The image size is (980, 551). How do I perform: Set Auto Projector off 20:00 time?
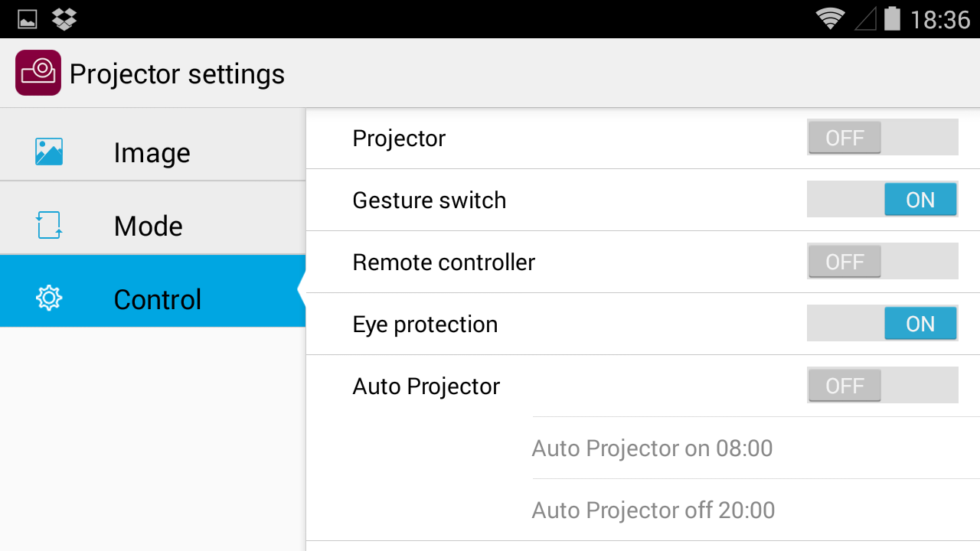click(756, 510)
